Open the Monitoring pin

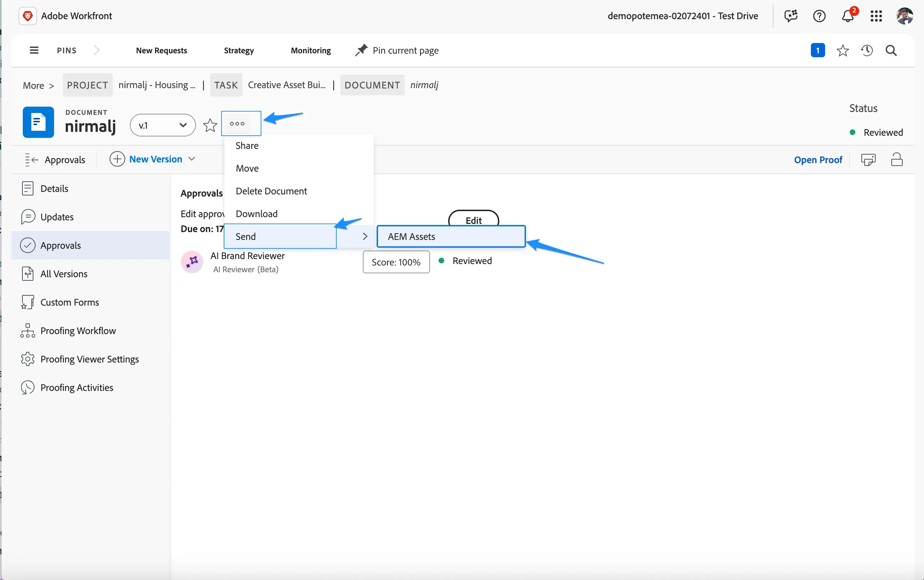point(311,50)
